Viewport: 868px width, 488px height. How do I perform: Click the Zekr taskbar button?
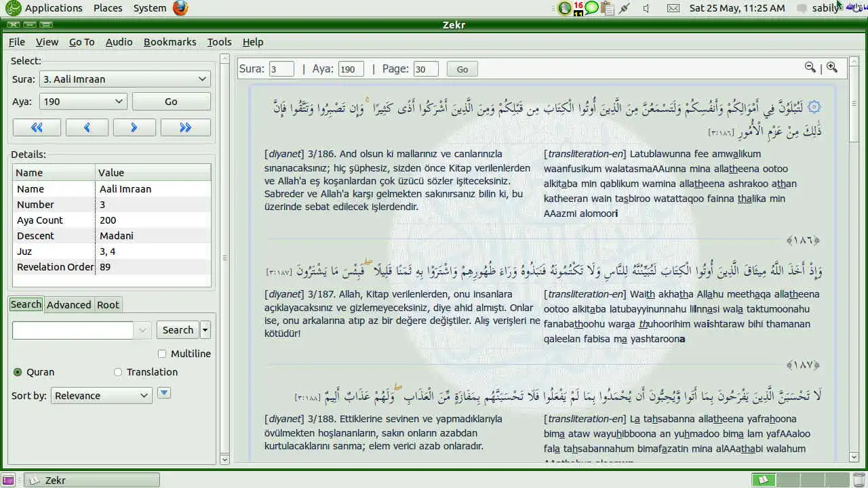click(92, 481)
